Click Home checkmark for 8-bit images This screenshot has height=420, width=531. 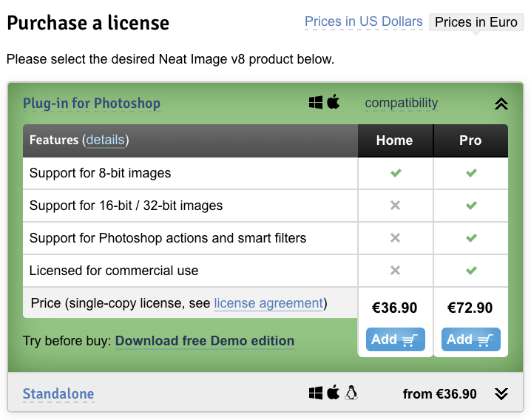coord(396,173)
